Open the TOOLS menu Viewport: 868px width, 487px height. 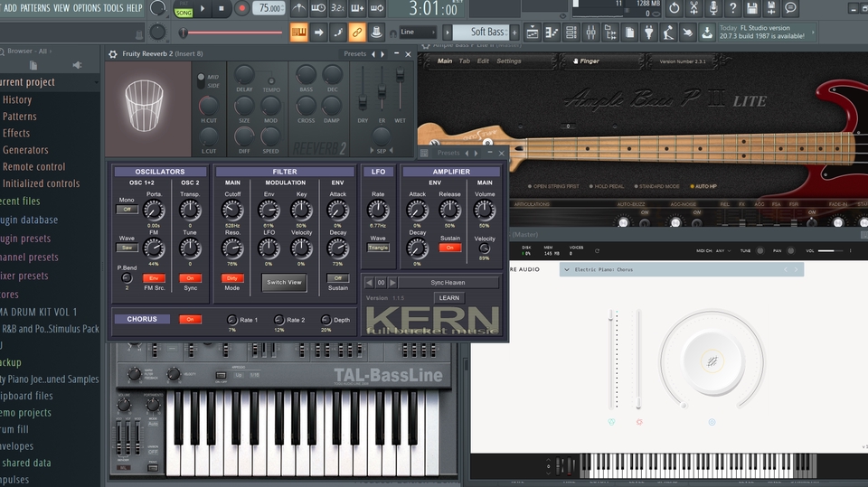tap(114, 8)
